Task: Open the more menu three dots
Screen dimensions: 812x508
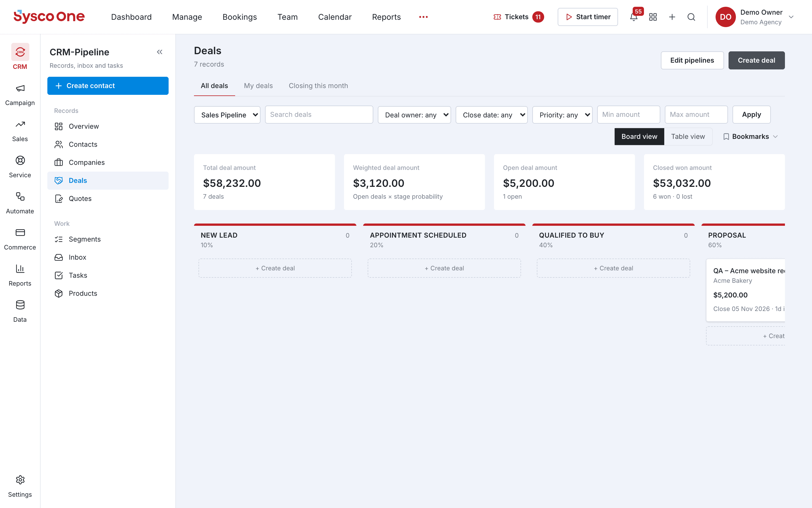Action: (x=423, y=17)
